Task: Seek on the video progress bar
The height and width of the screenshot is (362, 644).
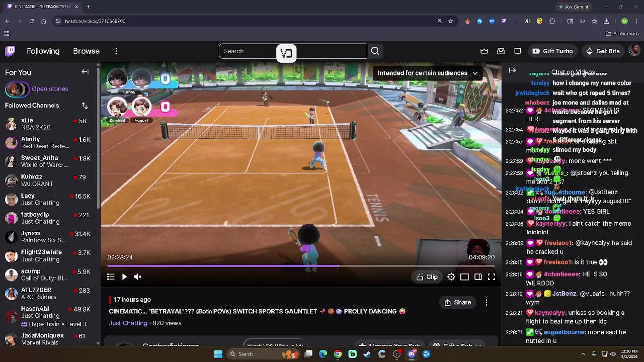Action: click(x=300, y=266)
